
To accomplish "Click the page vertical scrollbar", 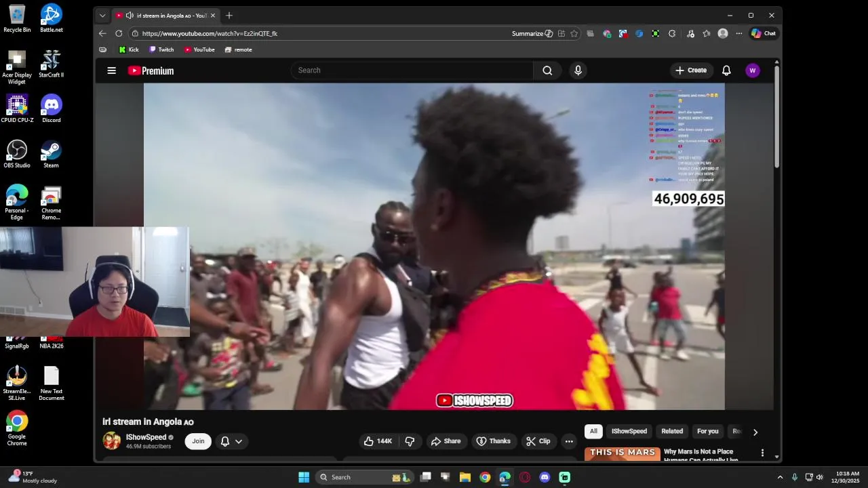I will pyautogui.click(x=776, y=115).
